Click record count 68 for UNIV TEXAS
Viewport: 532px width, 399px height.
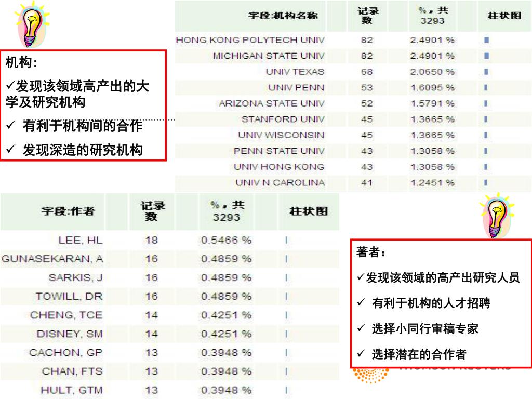(x=367, y=72)
